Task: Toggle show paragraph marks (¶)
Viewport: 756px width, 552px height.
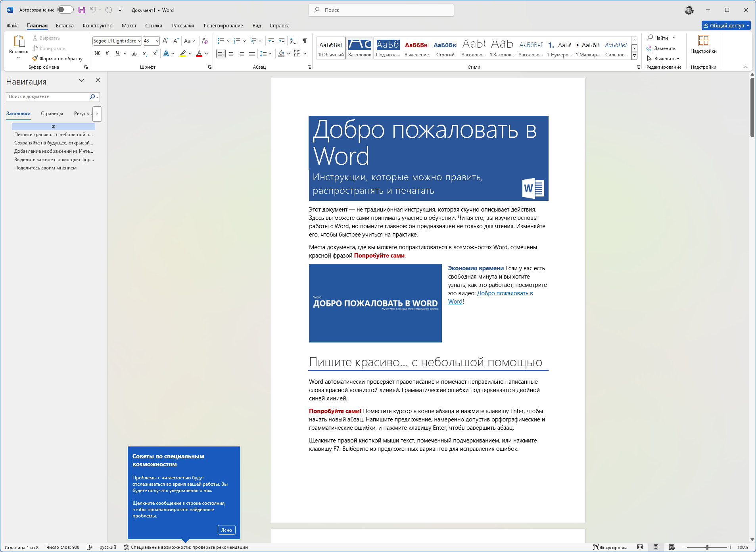Action: tap(305, 41)
